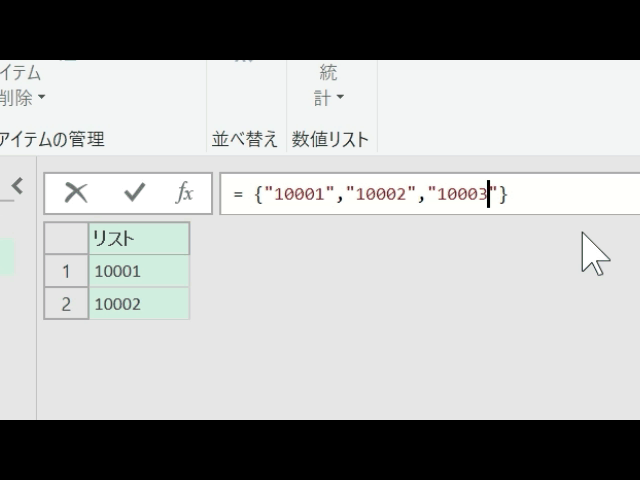Screen dimensions: 640x480
Task: Click the "10001" value in the formula
Action: [x=297, y=194]
